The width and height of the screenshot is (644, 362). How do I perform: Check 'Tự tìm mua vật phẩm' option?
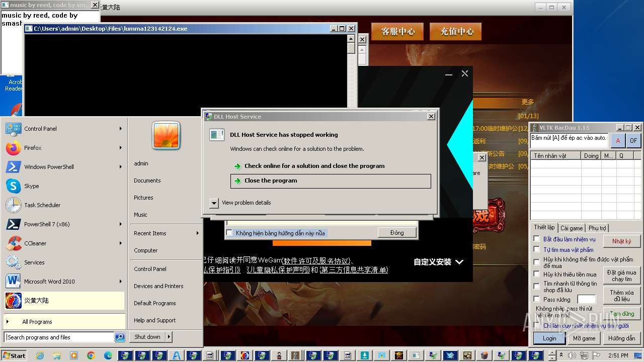[537, 249]
